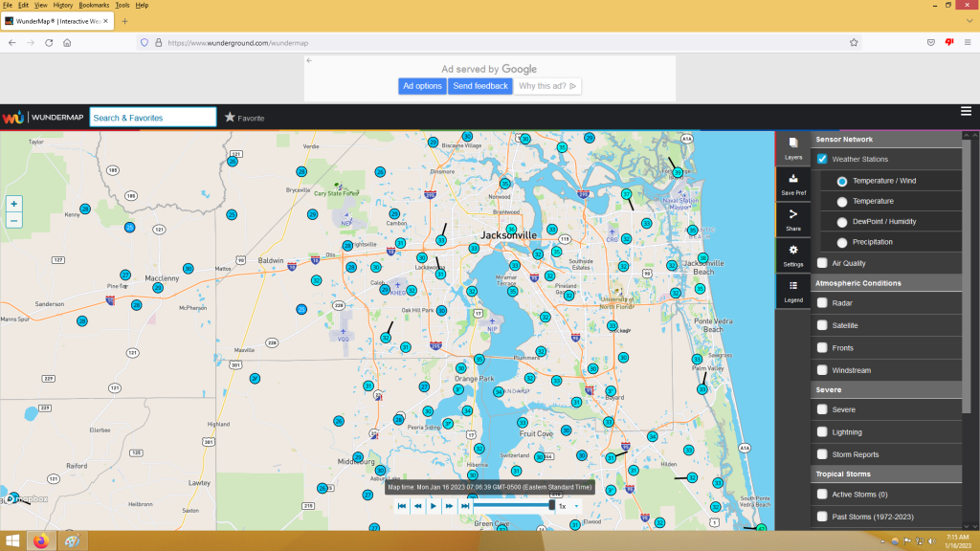The image size is (980, 551).
Task: Open the Firefox application menu
Action: point(968,42)
